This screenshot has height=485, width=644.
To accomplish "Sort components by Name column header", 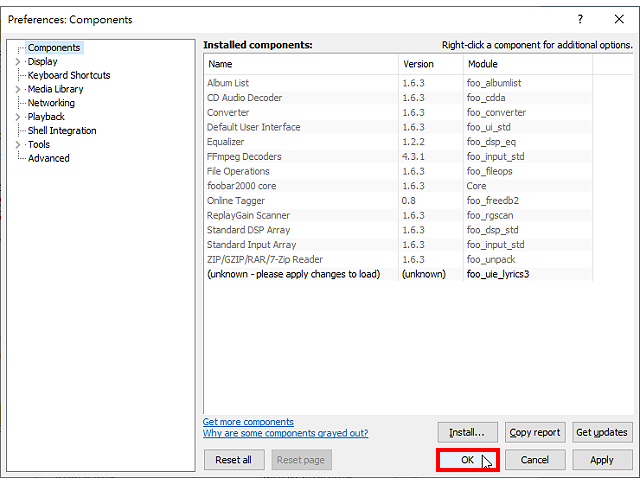I will (x=301, y=64).
